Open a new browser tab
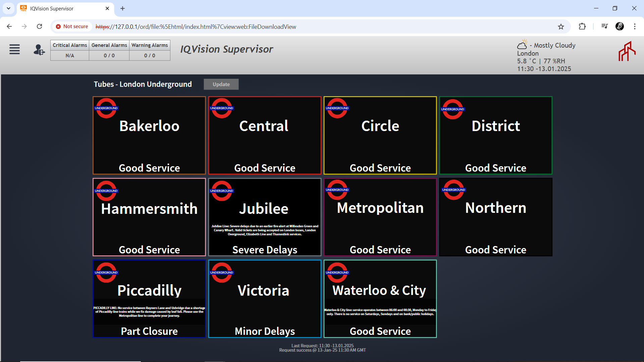The image size is (644, 362). click(x=122, y=8)
